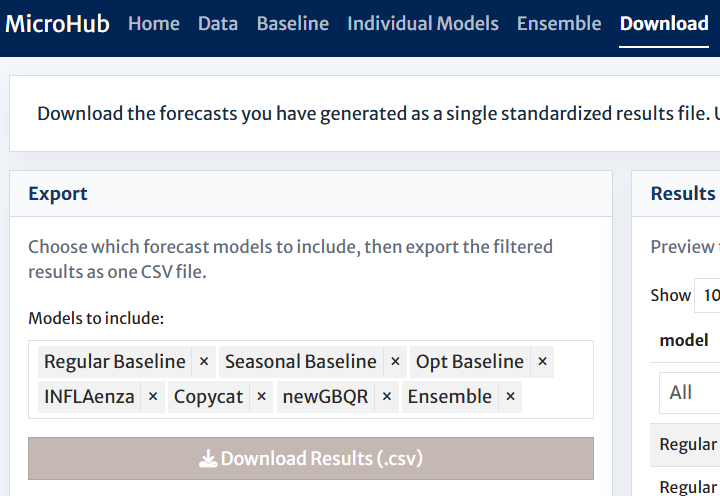The height and width of the screenshot is (496, 720).
Task: Click the MicroHub brand link
Action: pos(57,23)
